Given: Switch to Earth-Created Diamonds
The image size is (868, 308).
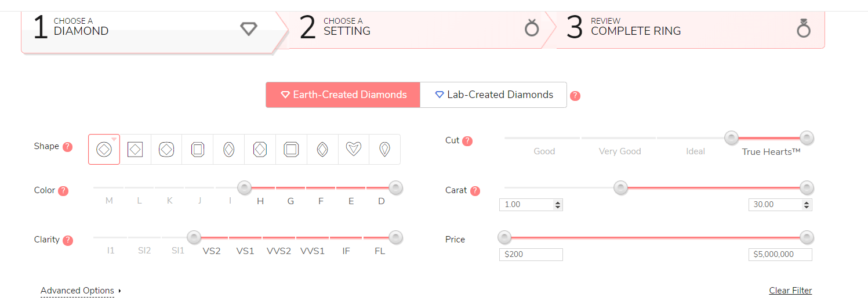Looking at the screenshot, I should (343, 95).
